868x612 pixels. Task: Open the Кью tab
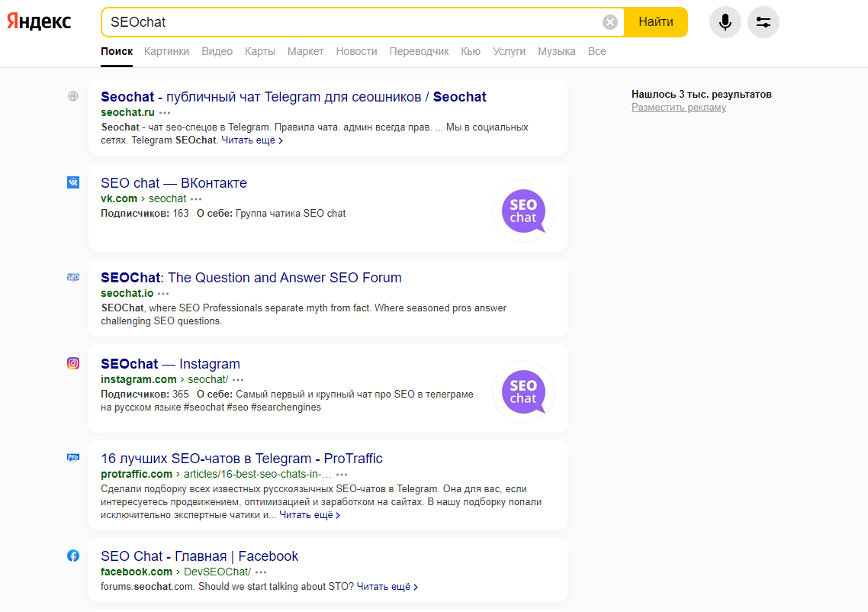click(471, 51)
